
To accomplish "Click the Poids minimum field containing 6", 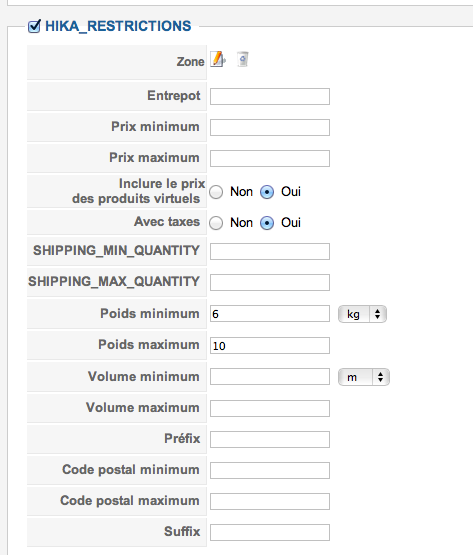I will pyautogui.click(x=270, y=314).
